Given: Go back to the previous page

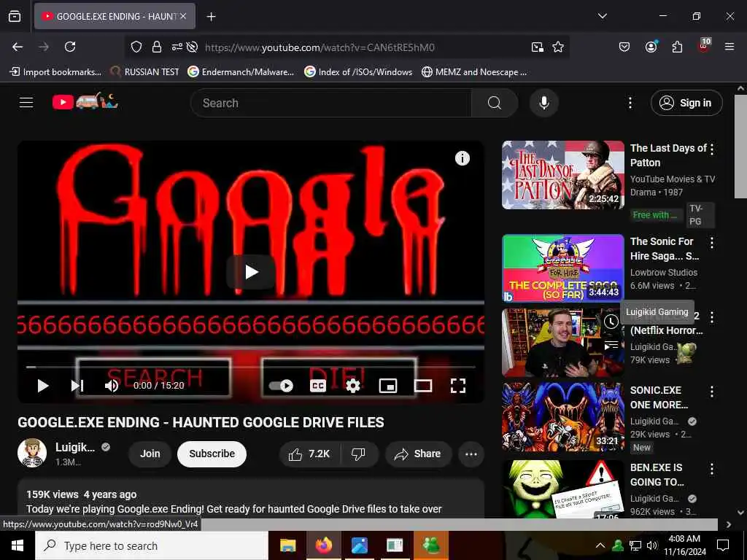Looking at the screenshot, I should (x=18, y=47).
